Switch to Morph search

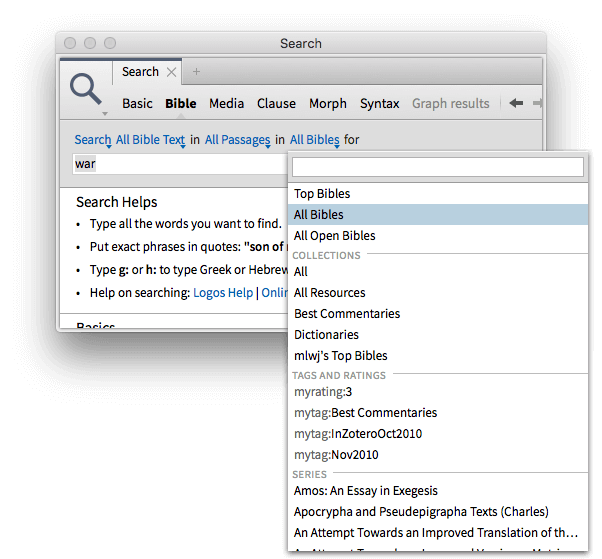pos(327,103)
